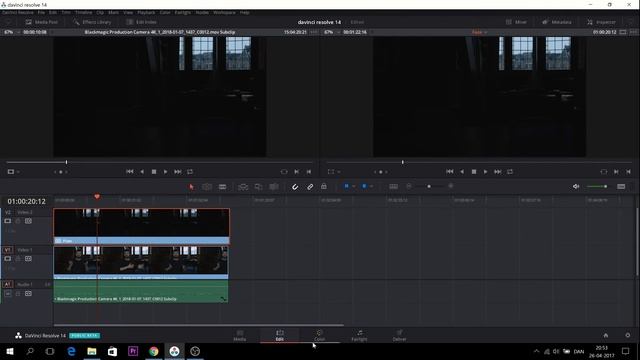The height and width of the screenshot is (360, 640).
Task: Select the arrow Selection Mode tool
Action: pos(191,187)
